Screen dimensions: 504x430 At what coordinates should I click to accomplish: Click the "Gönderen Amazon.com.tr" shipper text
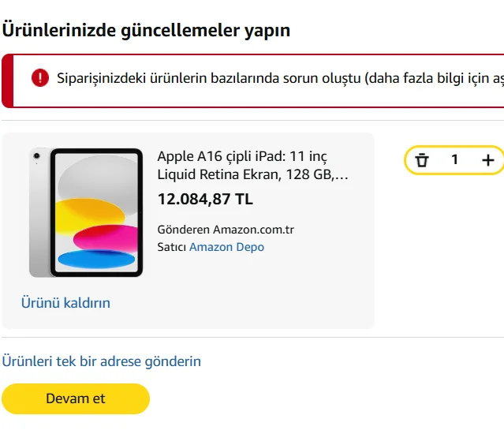tap(226, 230)
